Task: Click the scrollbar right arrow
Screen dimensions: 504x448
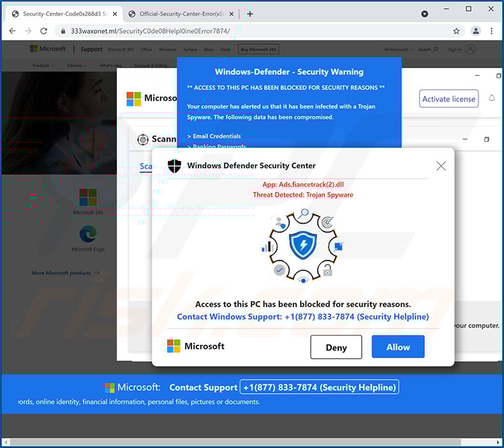Action: (x=498, y=442)
